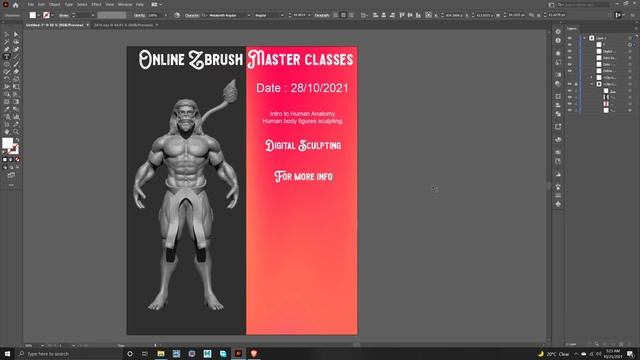The height and width of the screenshot is (360, 640).
Task: Select the Eyedropper tool
Action: point(7,109)
